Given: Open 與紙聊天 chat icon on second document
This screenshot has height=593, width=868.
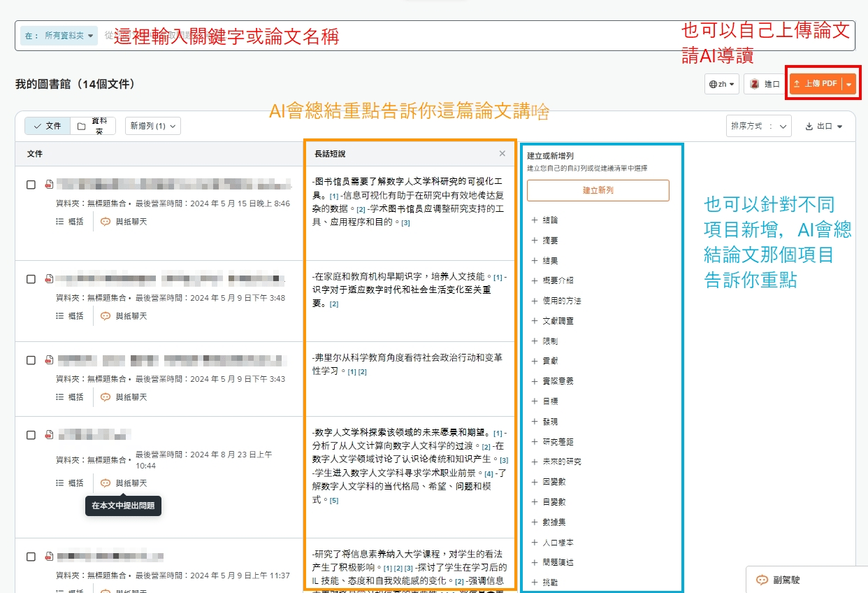Looking at the screenshot, I should pos(106,316).
